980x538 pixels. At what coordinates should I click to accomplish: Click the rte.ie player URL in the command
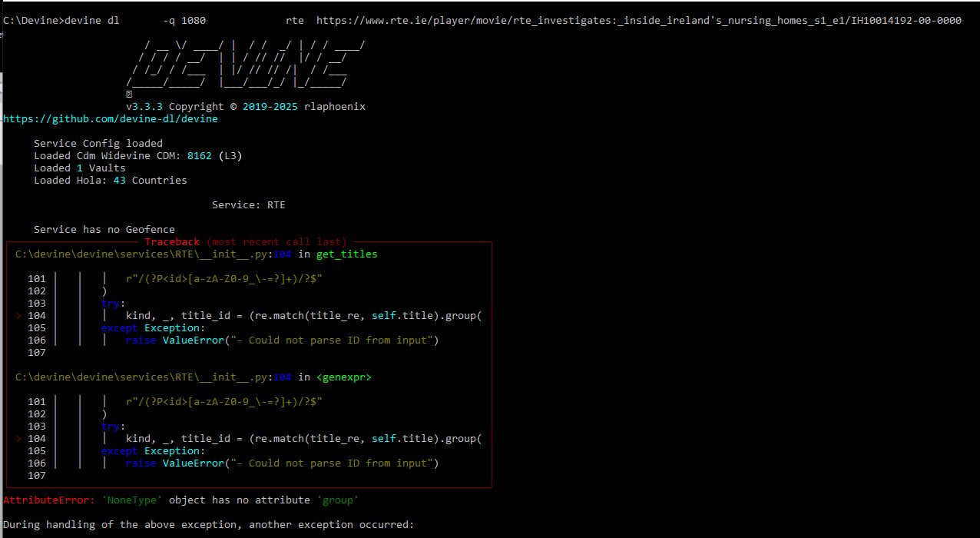[639, 21]
